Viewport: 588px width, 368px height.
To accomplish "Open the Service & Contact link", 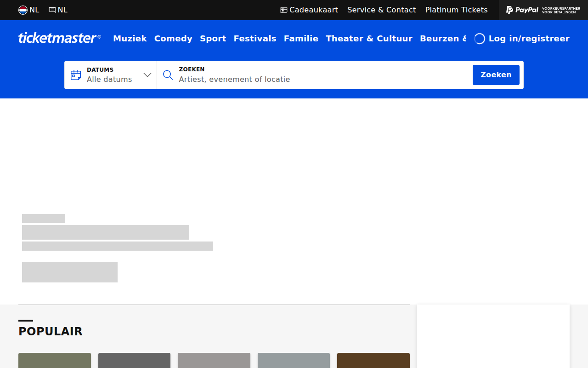I will [381, 10].
